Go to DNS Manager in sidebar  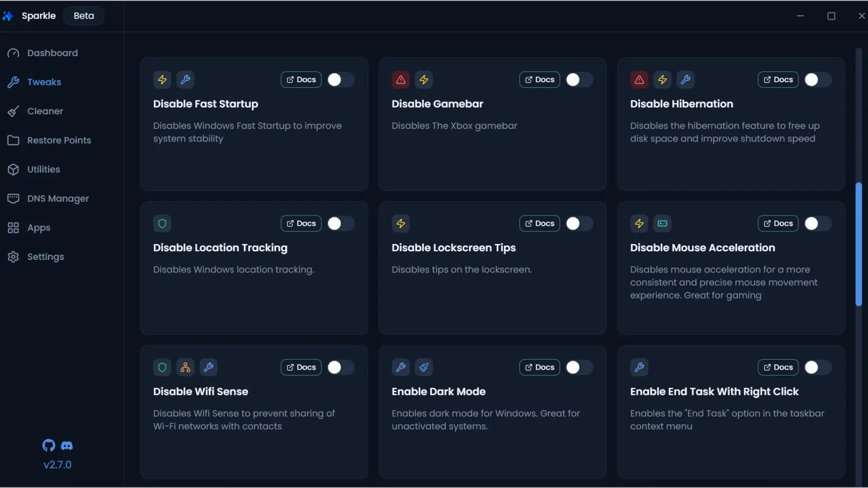click(58, 198)
